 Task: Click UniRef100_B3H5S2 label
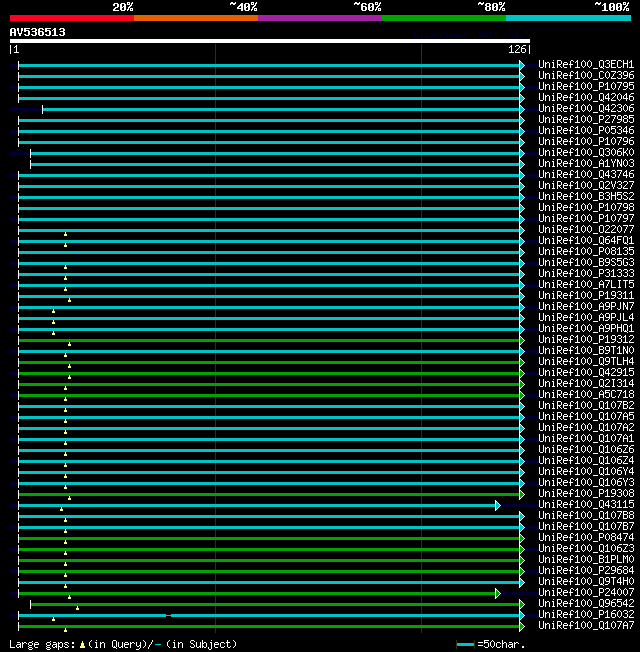pos(586,196)
